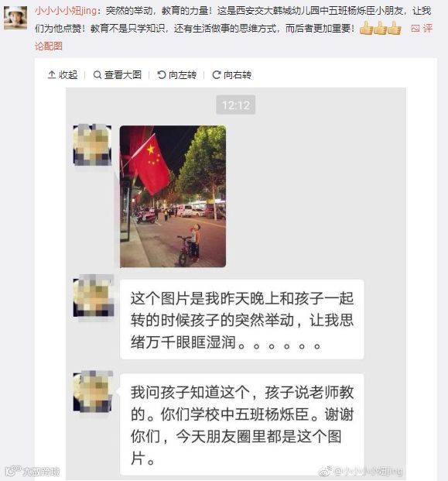The image size is (448, 481).
Task: Click the first blurred chat avatar
Action: [x=92, y=145]
